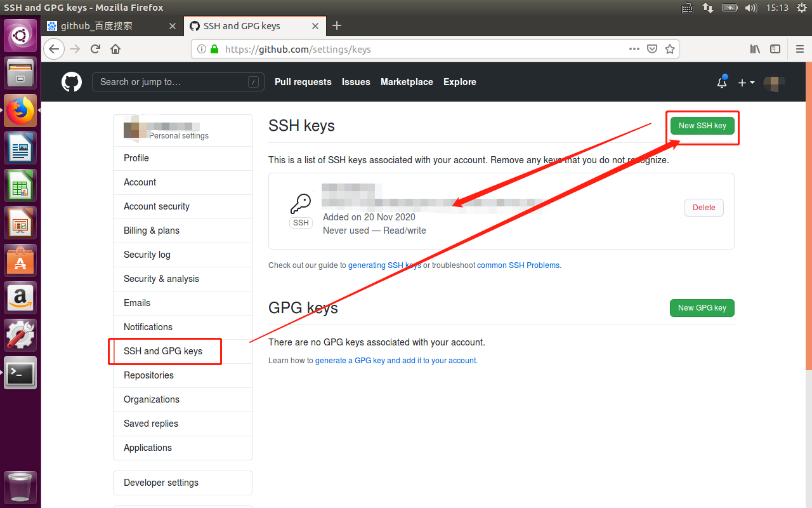Open Emails settings
Viewport: 812px width, 508px height.
183,303
